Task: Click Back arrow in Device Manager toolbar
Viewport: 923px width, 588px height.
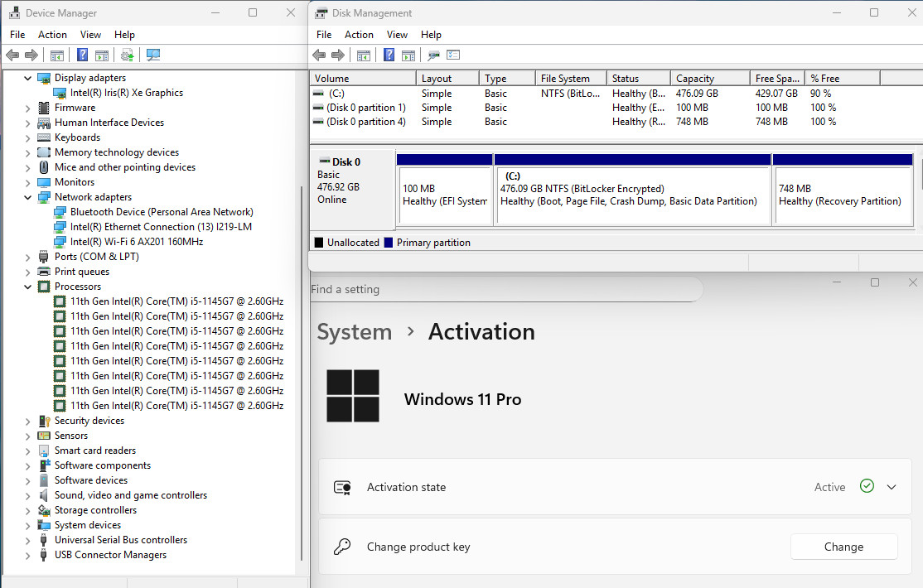Action: click(x=12, y=55)
